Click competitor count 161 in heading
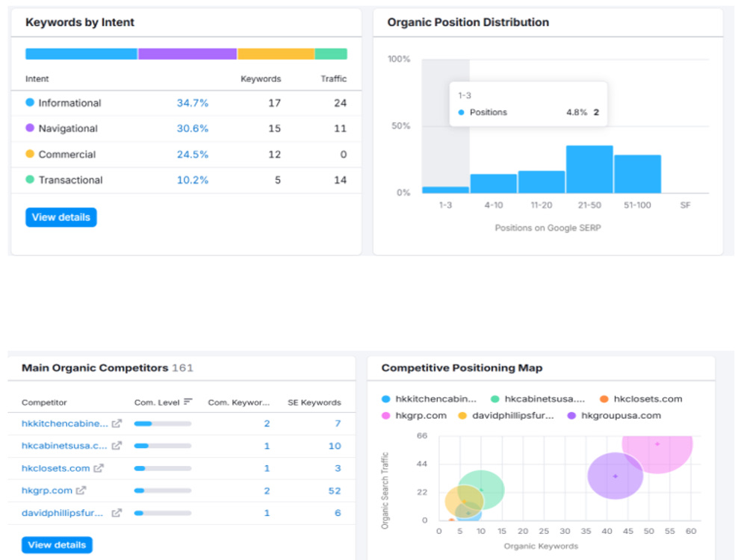The width and height of the screenshot is (747, 560). click(x=183, y=367)
